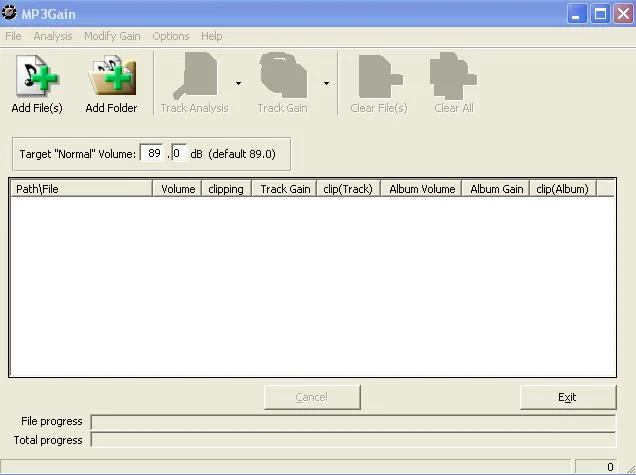Click the Track Gain toolbar icon
Screen dimensions: 636x475
[x=282, y=78]
